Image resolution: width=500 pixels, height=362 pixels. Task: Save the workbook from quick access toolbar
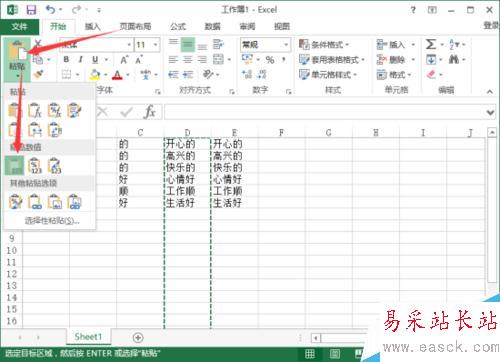31,10
